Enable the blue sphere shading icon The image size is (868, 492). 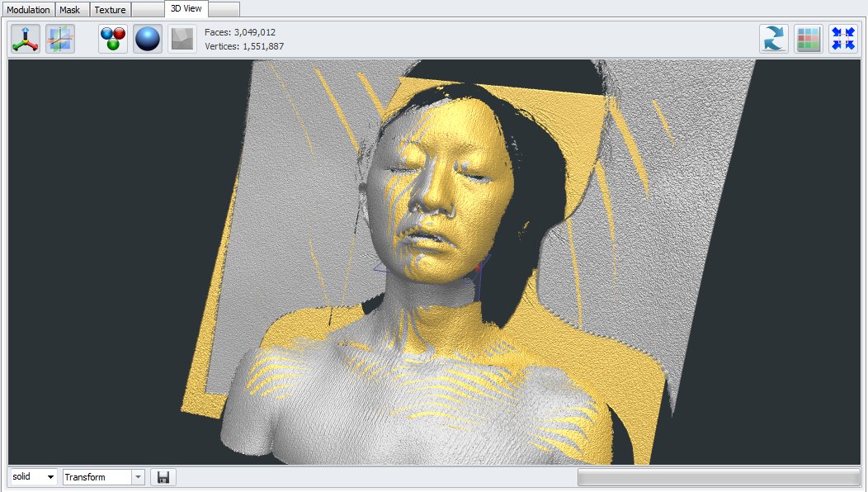pyautogui.click(x=148, y=40)
